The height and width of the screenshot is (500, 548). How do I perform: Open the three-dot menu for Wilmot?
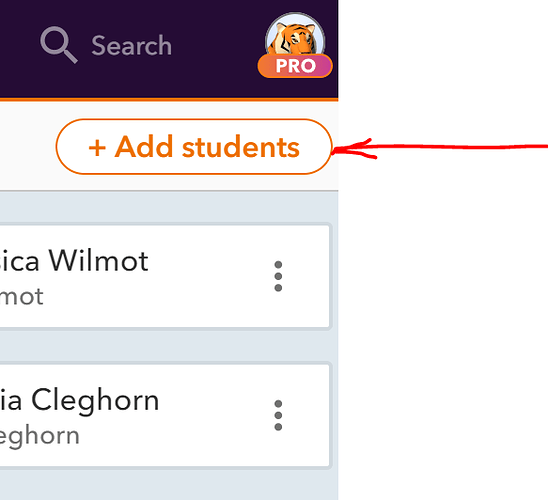[x=278, y=276]
